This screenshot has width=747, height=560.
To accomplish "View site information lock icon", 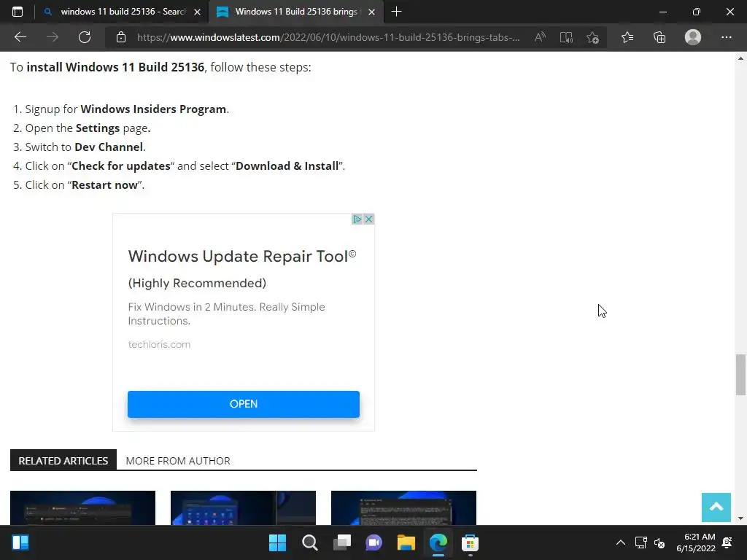I will click(x=121, y=37).
